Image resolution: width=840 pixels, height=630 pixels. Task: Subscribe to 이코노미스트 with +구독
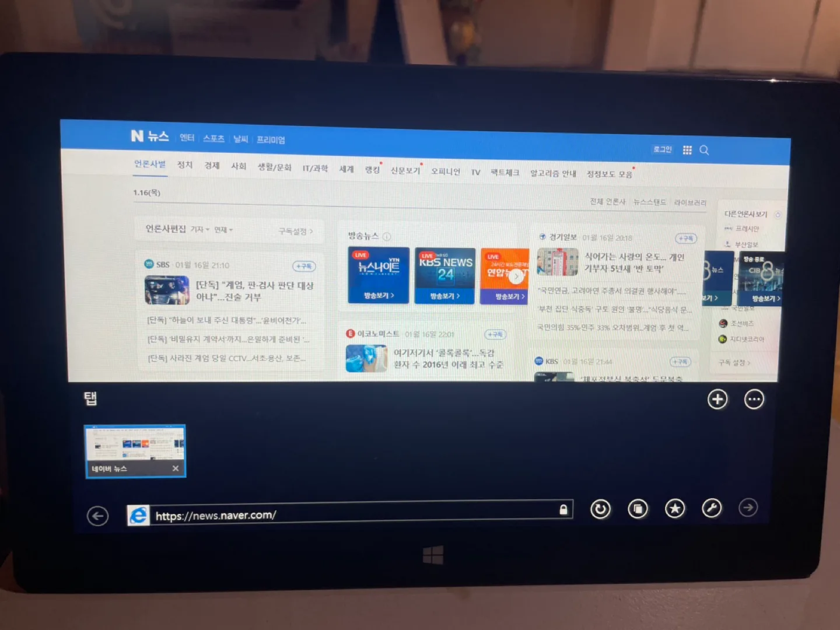pos(495,334)
